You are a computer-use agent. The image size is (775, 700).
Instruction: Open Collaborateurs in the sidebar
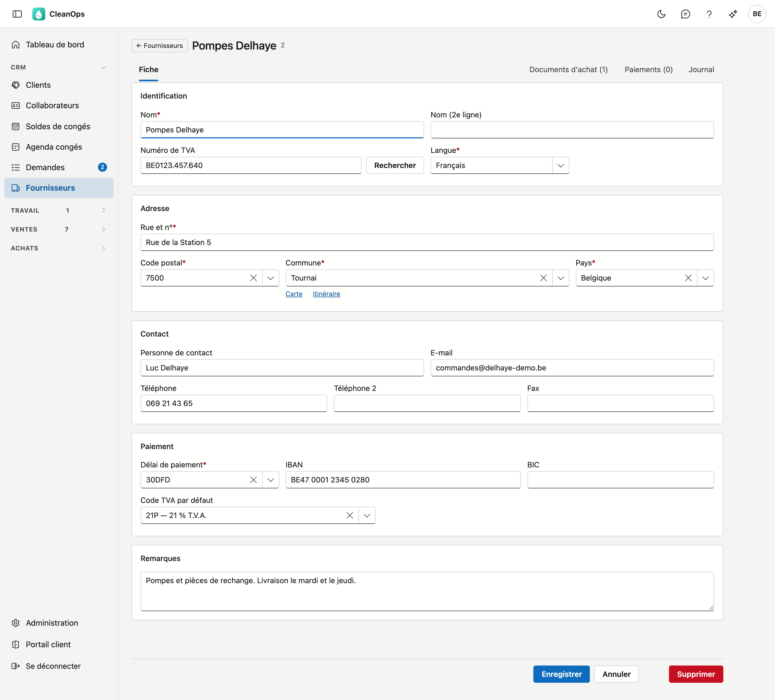(x=59, y=105)
